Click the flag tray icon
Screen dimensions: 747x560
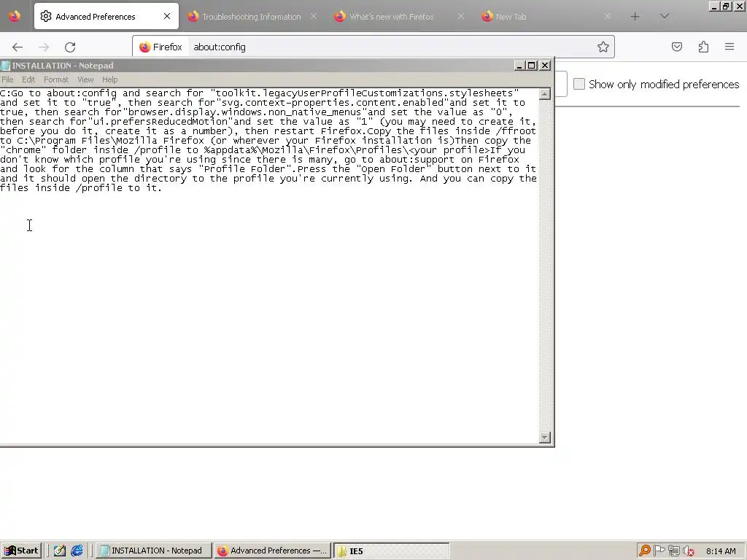tap(659, 551)
